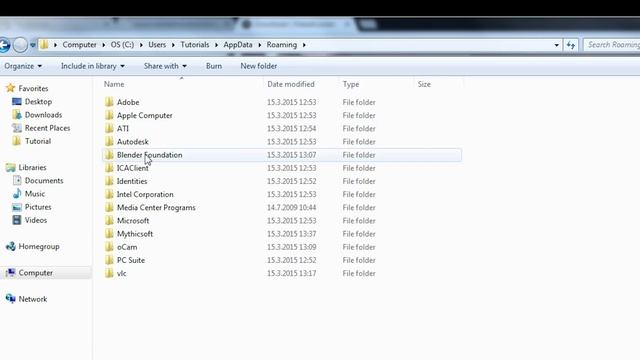Click the Desktop icon in Favorites
The height and width of the screenshot is (360, 640).
[x=17, y=101]
